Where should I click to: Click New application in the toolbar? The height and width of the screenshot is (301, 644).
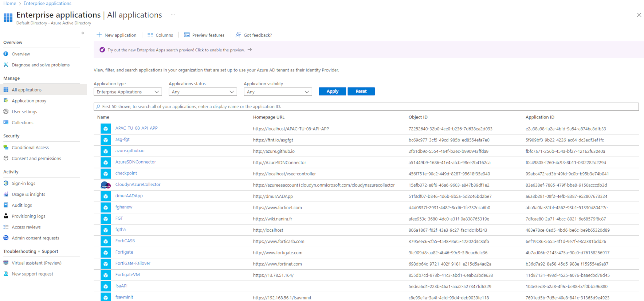117,35
